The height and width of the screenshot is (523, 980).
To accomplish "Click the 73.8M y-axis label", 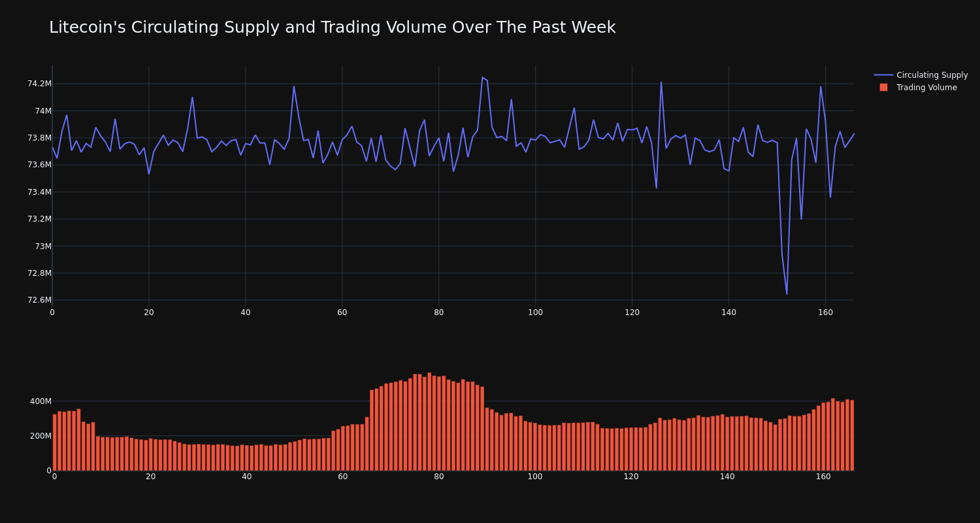I will [x=39, y=138].
